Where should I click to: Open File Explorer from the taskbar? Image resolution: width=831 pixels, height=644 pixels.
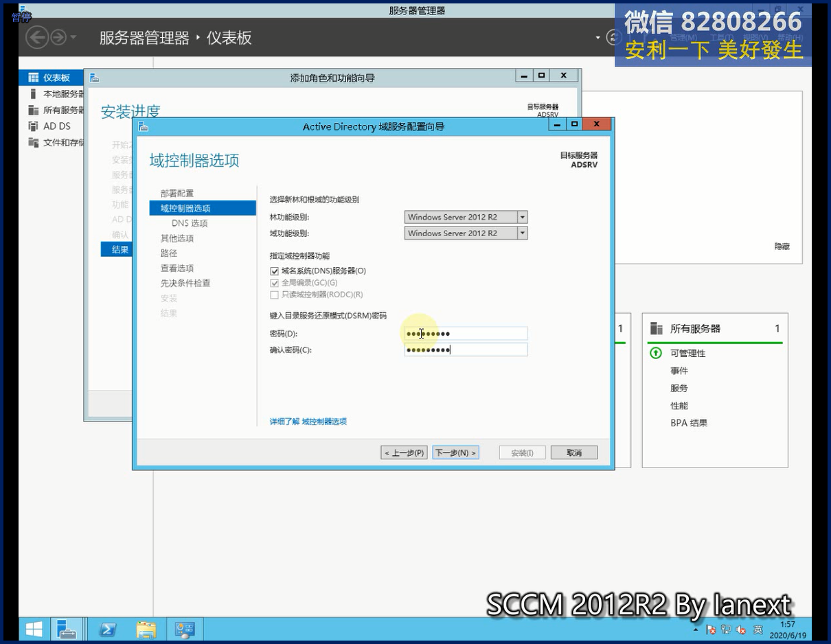click(146, 629)
